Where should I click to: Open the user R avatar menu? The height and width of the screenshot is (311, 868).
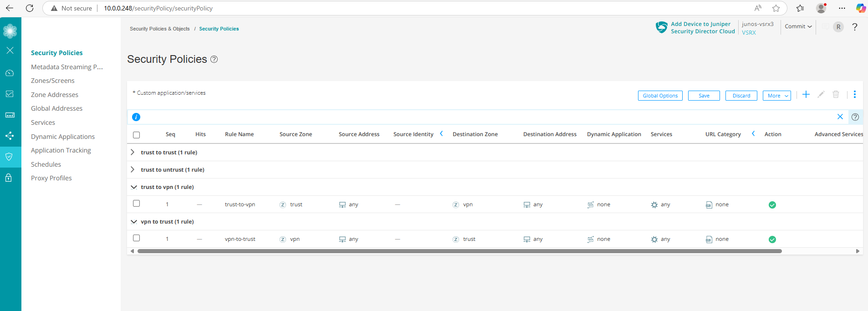click(x=838, y=27)
